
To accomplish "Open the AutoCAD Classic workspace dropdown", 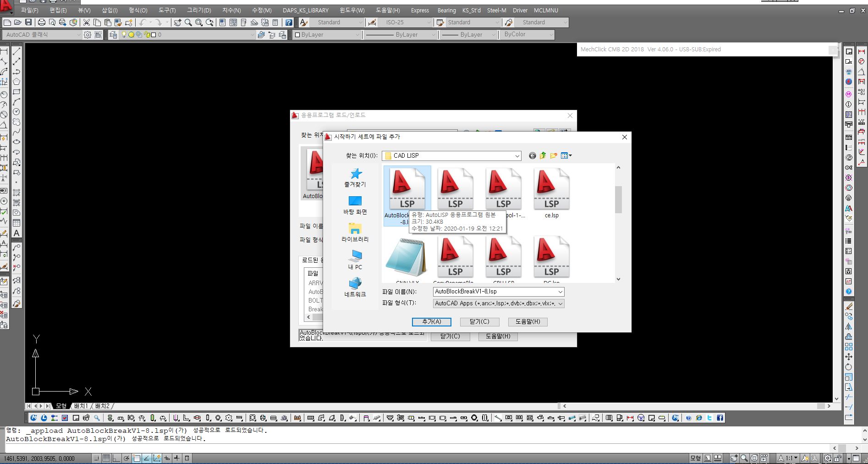I will [x=78, y=35].
